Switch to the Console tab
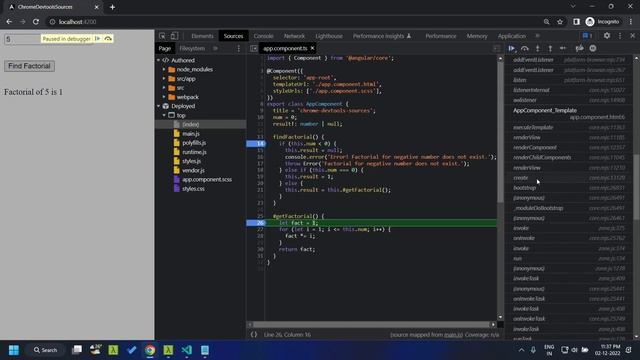Image resolution: width=640 pixels, height=360 pixels. point(263,36)
